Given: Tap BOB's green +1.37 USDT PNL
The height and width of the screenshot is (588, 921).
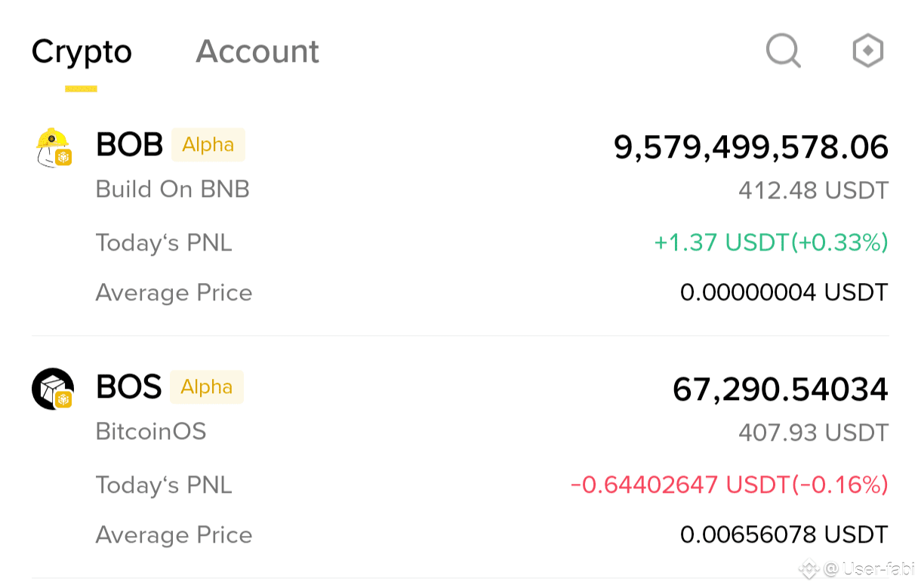Looking at the screenshot, I should coord(771,243).
